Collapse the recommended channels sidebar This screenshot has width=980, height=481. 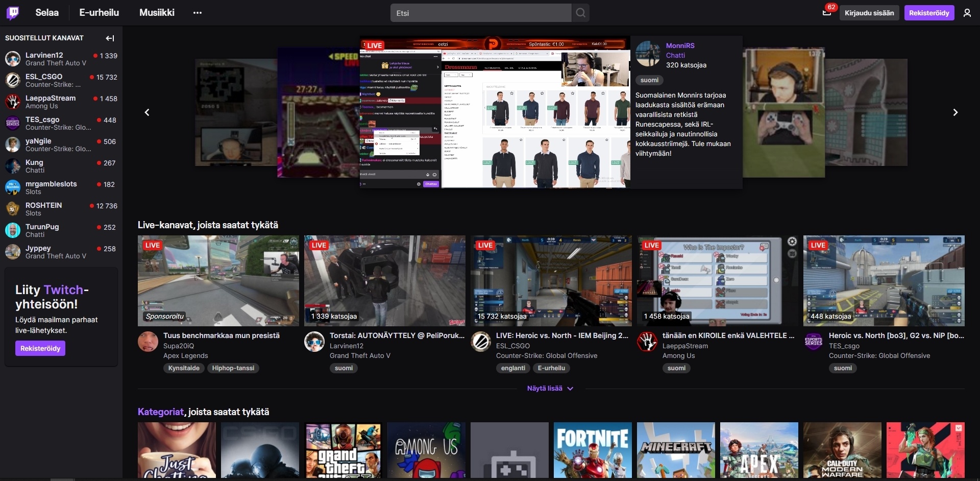click(110, 38)
